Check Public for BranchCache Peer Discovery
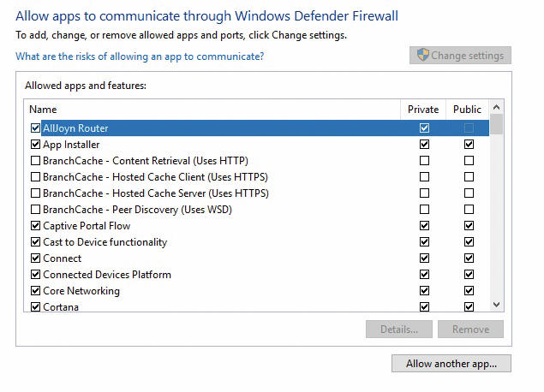This screenshot has height=392, width=544. [x=469, y=210]
